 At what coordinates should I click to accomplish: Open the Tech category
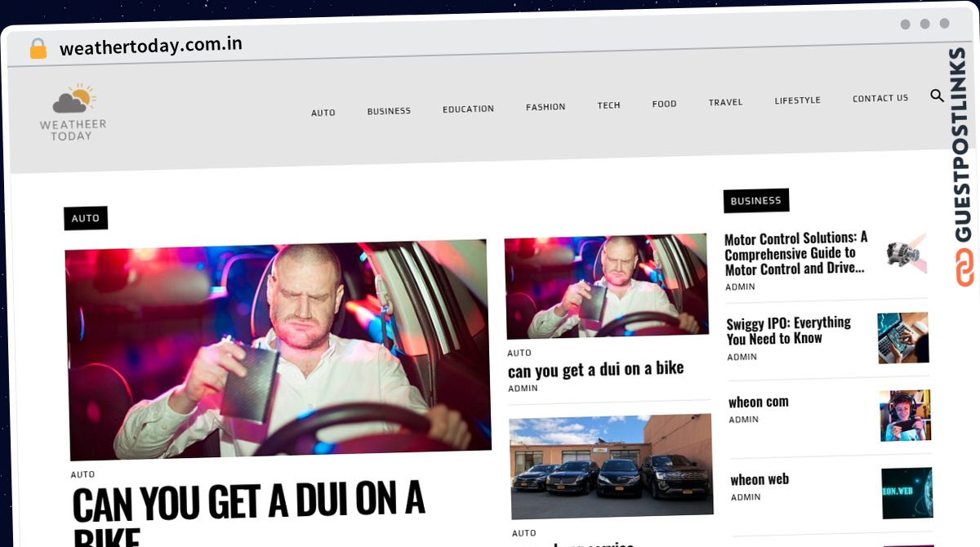(x=608, y=105)
